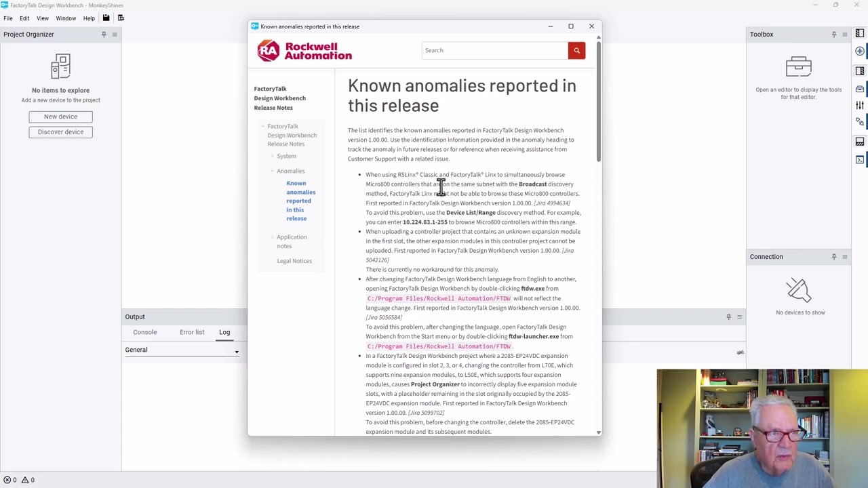Click the 'No devices to show' text
The width and height of the screenshot is (868, 488).
[800, 312]
